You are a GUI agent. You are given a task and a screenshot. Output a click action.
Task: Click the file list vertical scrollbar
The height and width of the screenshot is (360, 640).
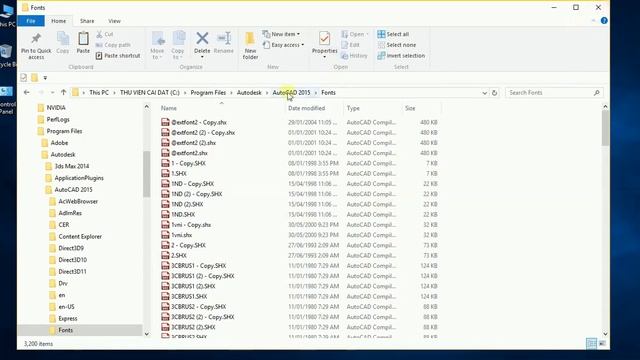pos(605,128)
